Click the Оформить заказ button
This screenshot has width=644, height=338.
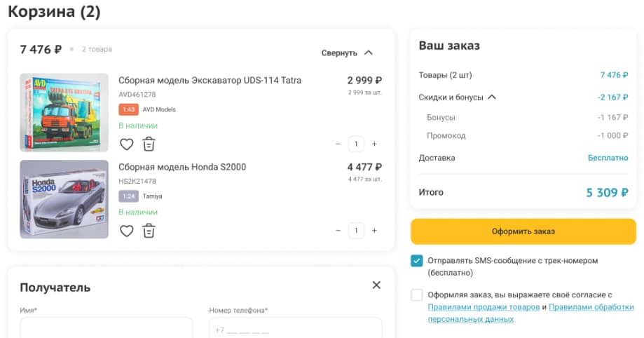(x=523, y=231)
